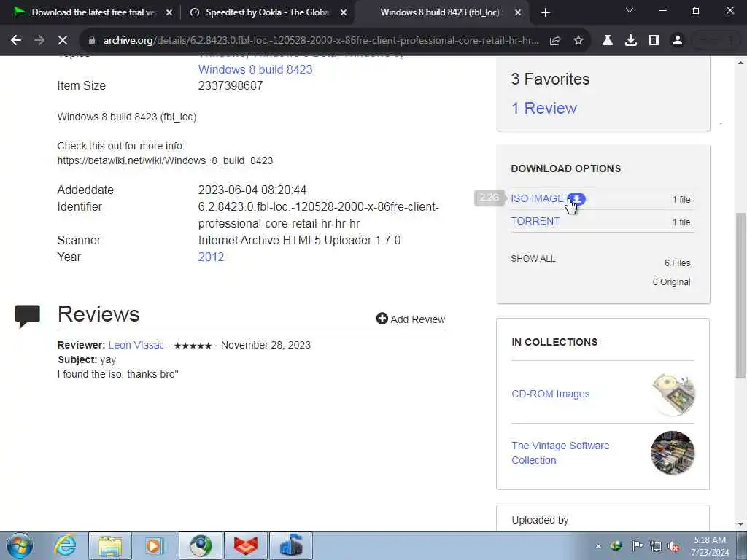Close the Speedtest by Ookla tab

(x=344, y=13)
